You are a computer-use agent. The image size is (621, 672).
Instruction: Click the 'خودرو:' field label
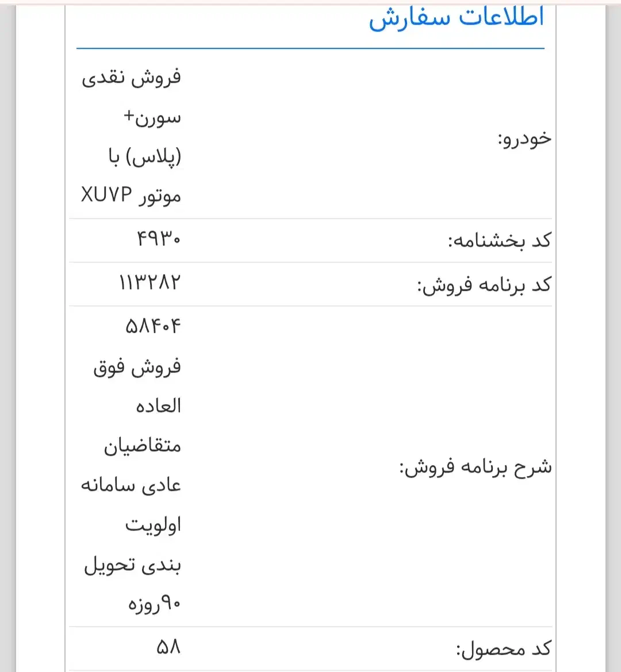click(524, 139)
